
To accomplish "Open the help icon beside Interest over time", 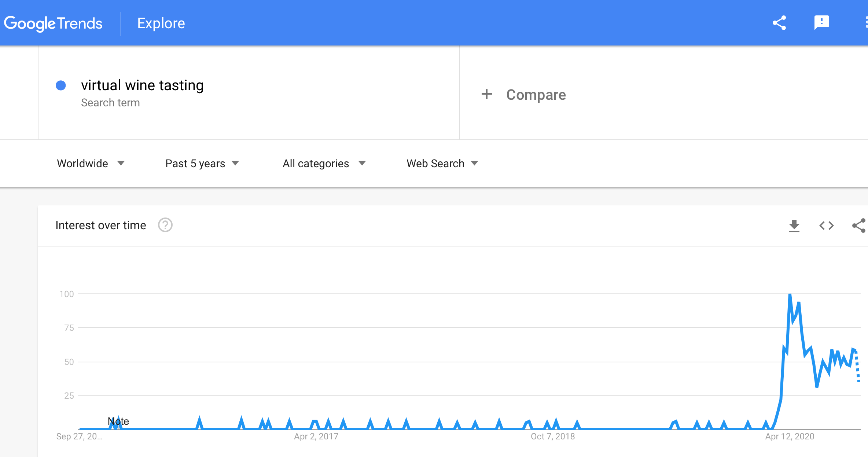I will click(x=165, y=225).
